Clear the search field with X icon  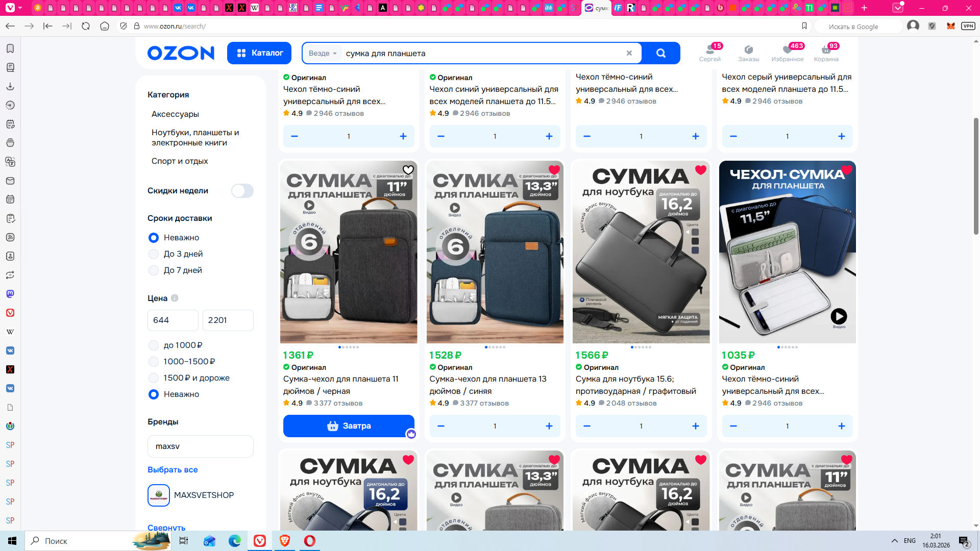click(x=629, y=53)
